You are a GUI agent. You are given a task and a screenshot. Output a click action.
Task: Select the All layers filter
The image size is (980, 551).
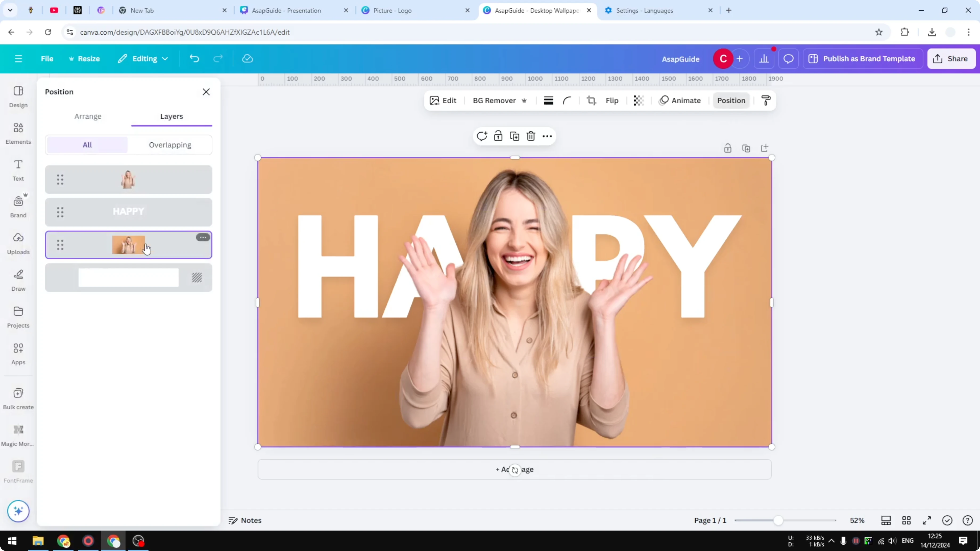click(87, 145)
